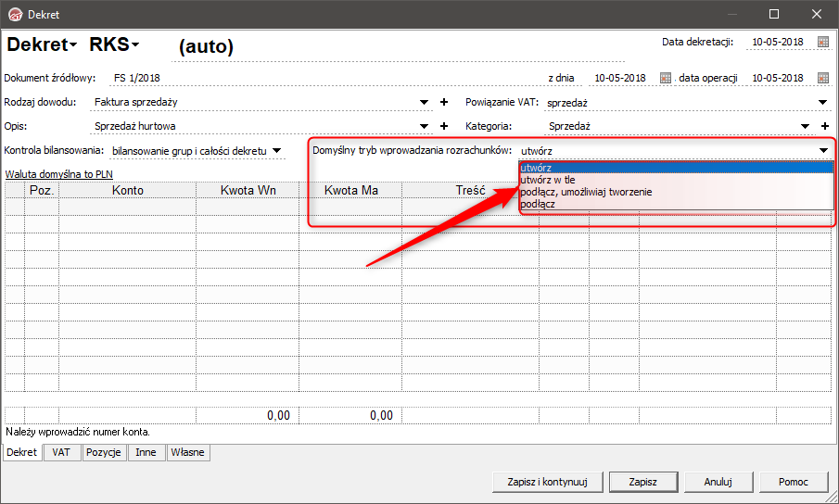Click the Zapisz i kontynuuj button
Screen dimensions: 839x504
coord(547,482)
